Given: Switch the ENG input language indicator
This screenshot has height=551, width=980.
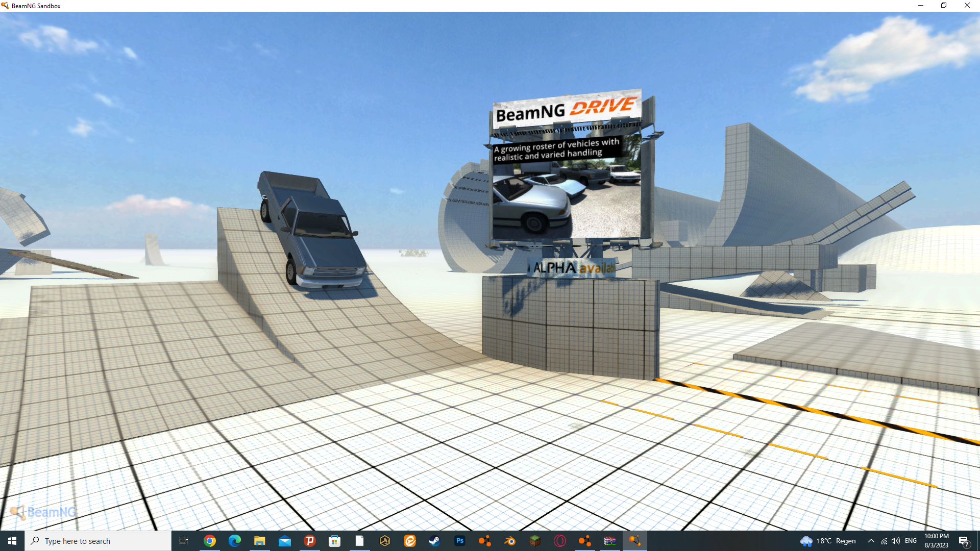Looking at the screenshot, I should [x=911, y=541].
